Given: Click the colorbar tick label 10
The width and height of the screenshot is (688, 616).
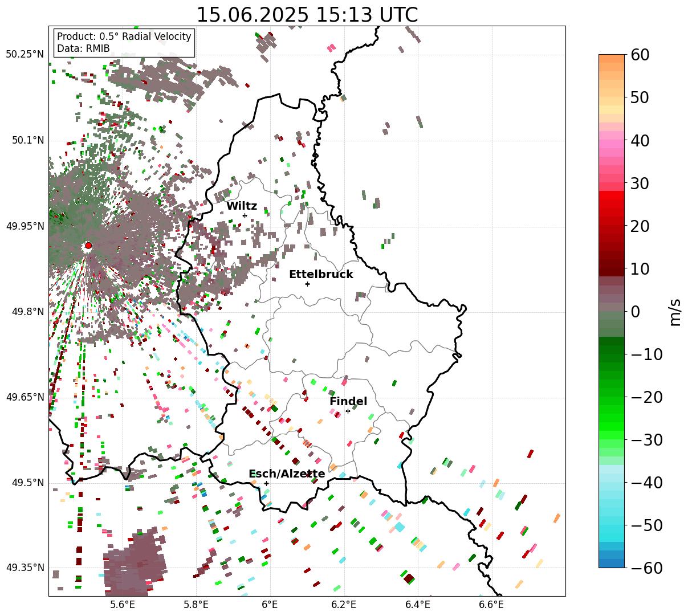Looking at the screenshot, I should [x=639, y=268].
